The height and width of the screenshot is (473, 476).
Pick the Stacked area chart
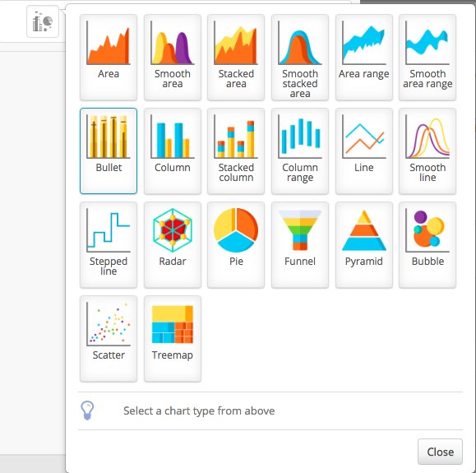(236, 57)
